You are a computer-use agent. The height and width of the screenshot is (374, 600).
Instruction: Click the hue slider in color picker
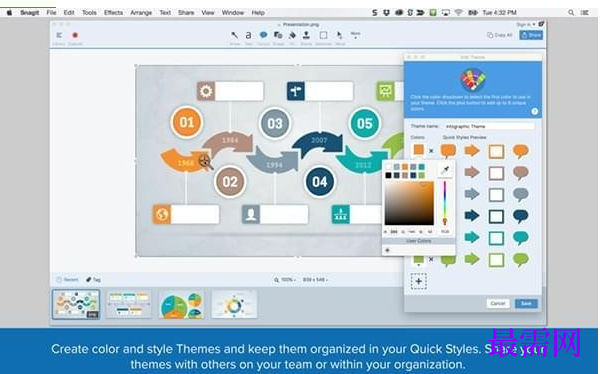tap(445, 203)
